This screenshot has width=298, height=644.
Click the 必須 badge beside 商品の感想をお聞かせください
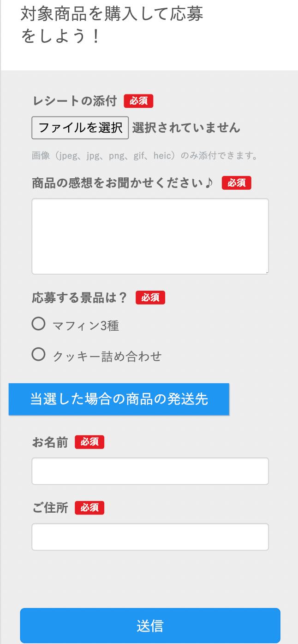[236, 183]
